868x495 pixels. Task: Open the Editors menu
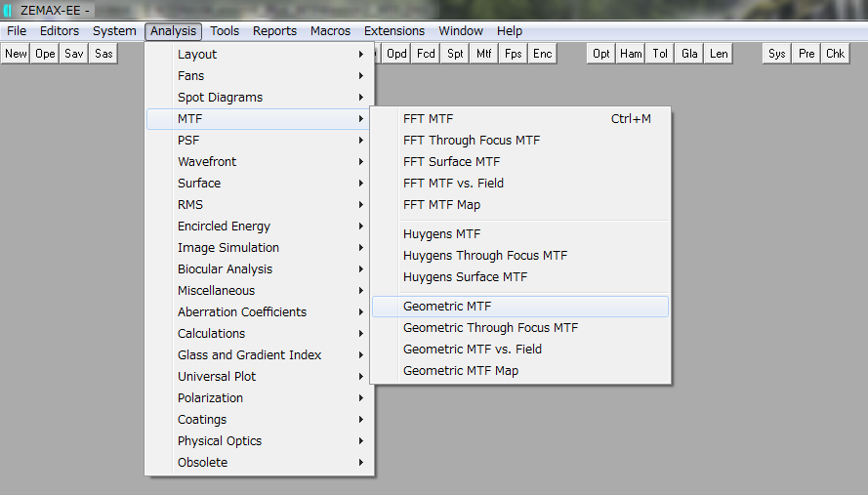[x=60, y=31]
